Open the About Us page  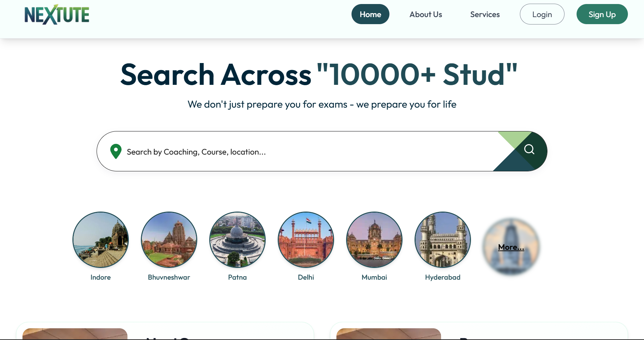click(426, 14)
